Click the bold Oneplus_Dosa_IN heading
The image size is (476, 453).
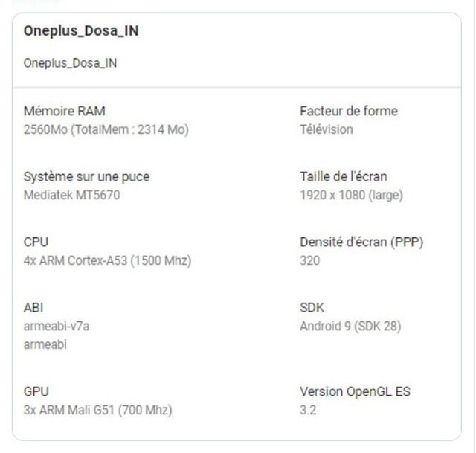pos(81,31)
